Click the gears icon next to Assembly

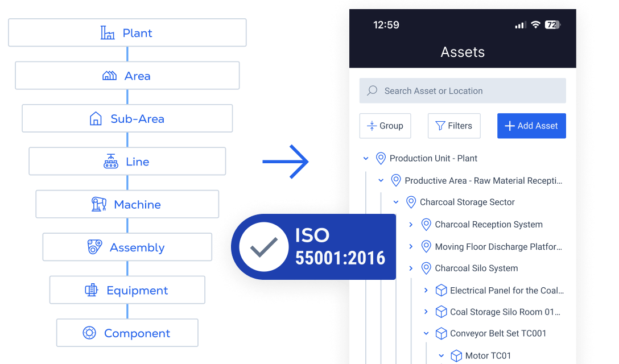pos(94,247)
